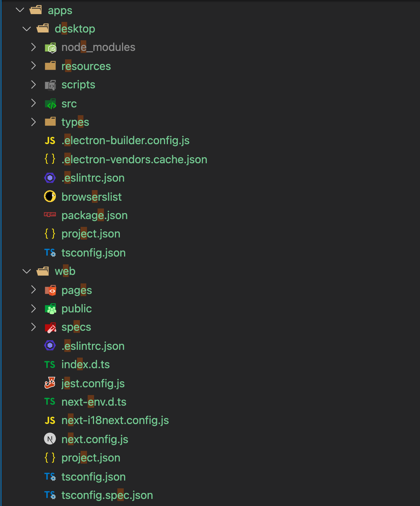
Task: Open next-i18next.config.js in the web folder
Action: tap(115, 420)
